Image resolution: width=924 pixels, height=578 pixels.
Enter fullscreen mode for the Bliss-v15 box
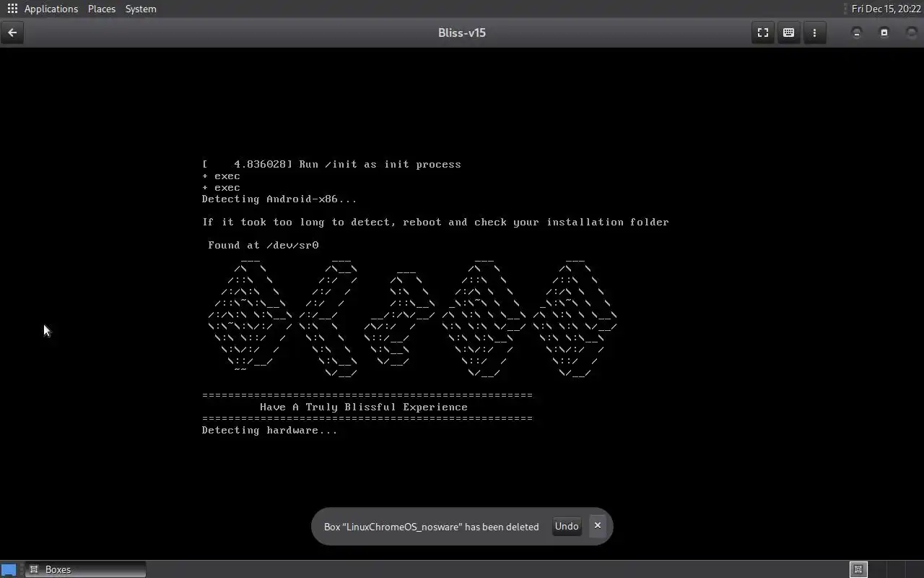point(762,33)
